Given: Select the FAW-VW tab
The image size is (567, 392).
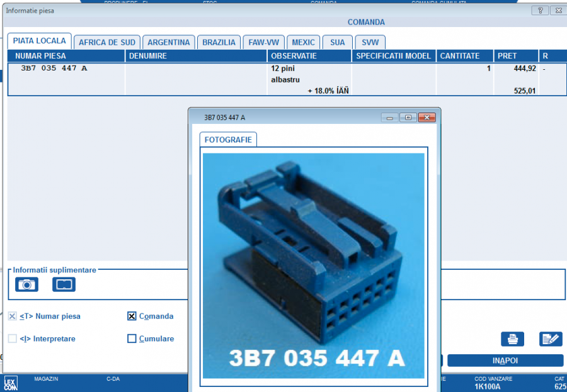Looking at the screenshot, I should point(263,42).
